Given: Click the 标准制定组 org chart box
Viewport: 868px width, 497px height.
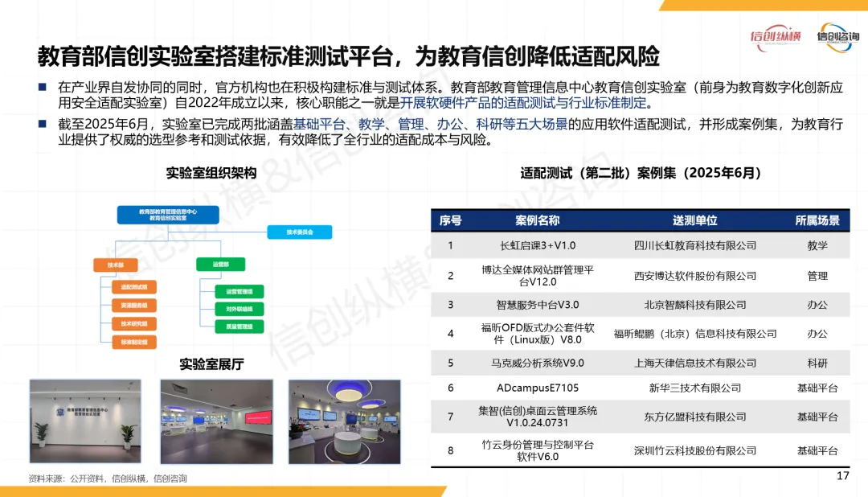Looking at the screenshot, I should point(134,342).
